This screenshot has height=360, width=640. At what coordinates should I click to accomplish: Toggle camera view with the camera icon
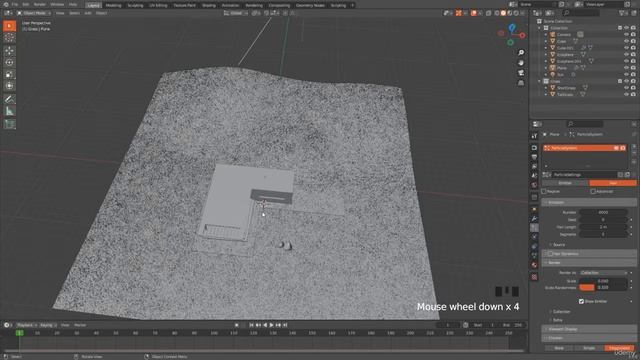coord(521,73)
